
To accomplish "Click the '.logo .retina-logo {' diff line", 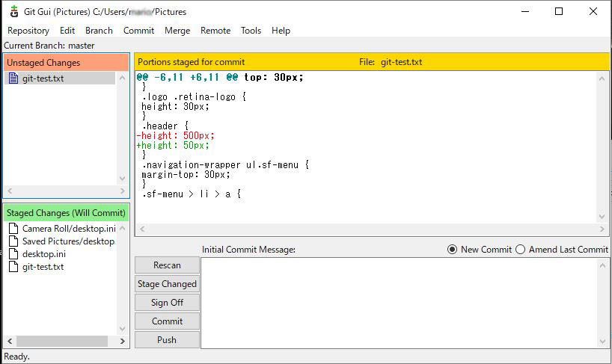I will click(194, 96).
